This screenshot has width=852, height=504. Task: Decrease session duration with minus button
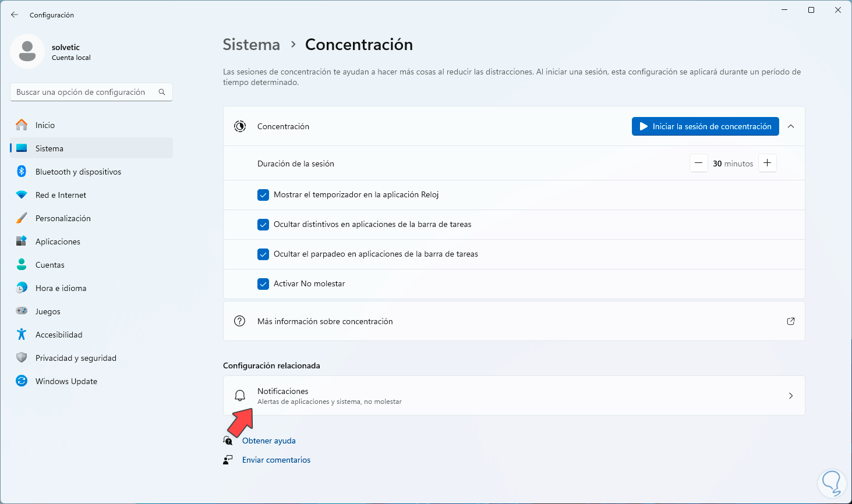(x=699, y=164)
